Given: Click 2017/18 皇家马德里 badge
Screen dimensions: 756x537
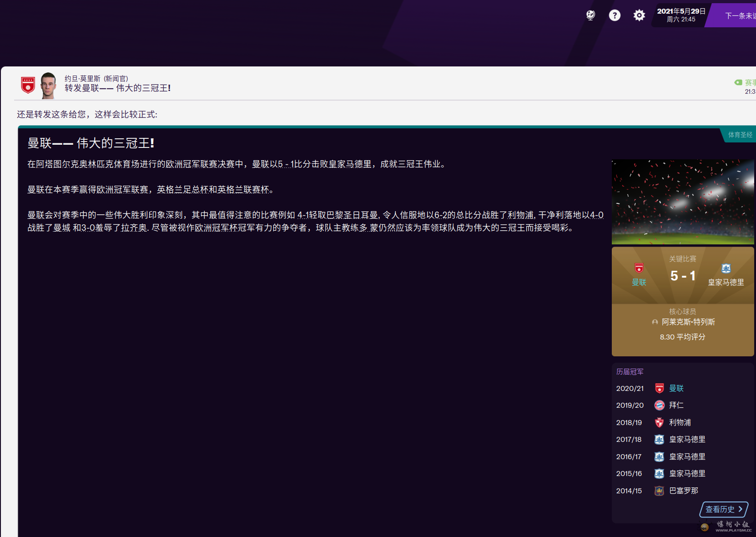Looking at the screenshot, I should [659, 439].
